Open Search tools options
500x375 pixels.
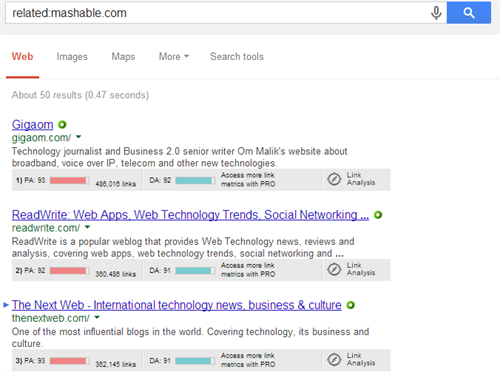pos(237,57)
